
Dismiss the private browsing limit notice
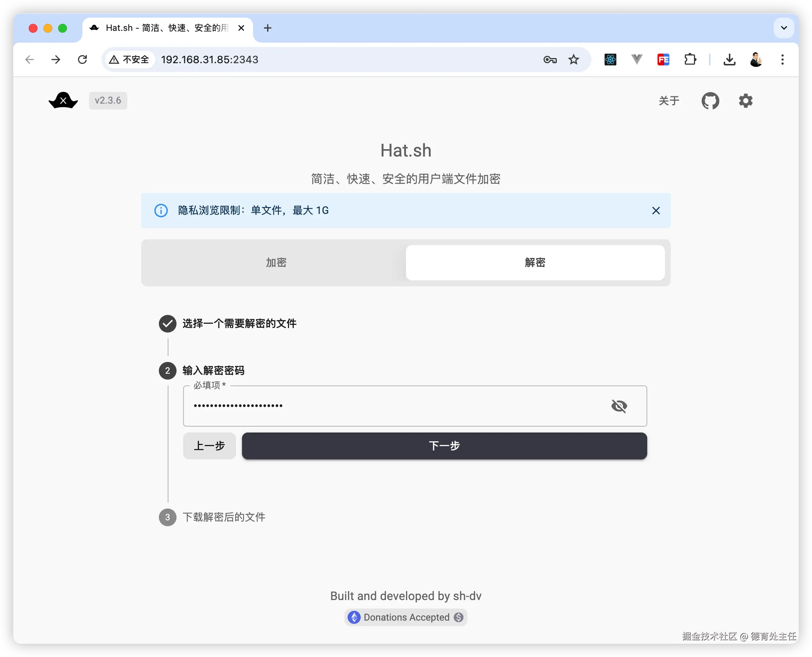pyautogui.click(x=656, y=211)
